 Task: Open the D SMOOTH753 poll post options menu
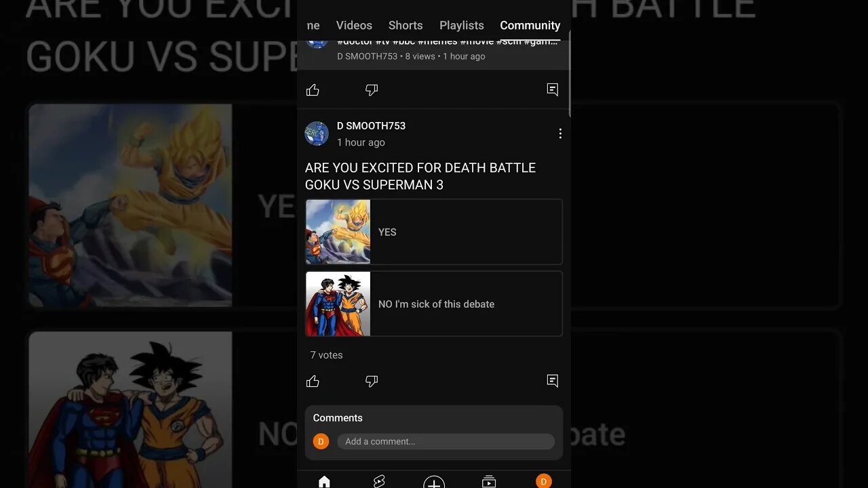[560, 134]
